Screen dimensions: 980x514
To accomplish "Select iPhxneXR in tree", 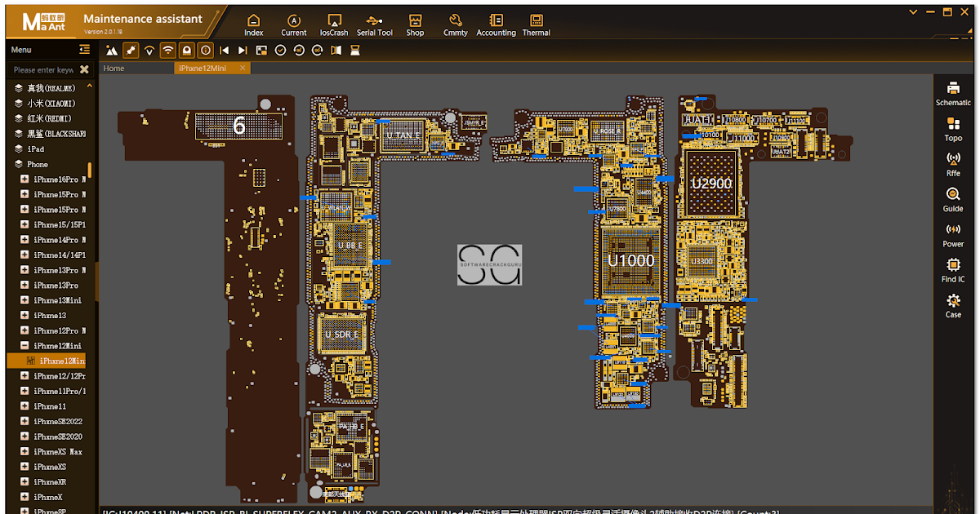I will click(50, 482).
